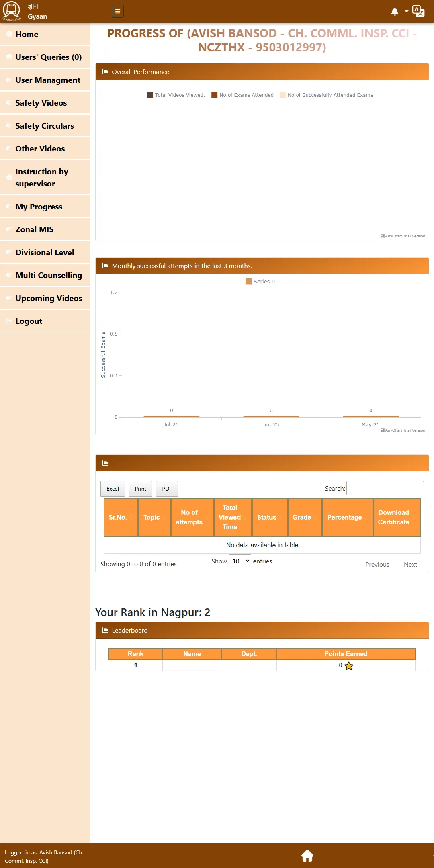Click the Sanraksha Gyaan logo
The height and width of the screenshot is (868, 434).
[11, 11]
